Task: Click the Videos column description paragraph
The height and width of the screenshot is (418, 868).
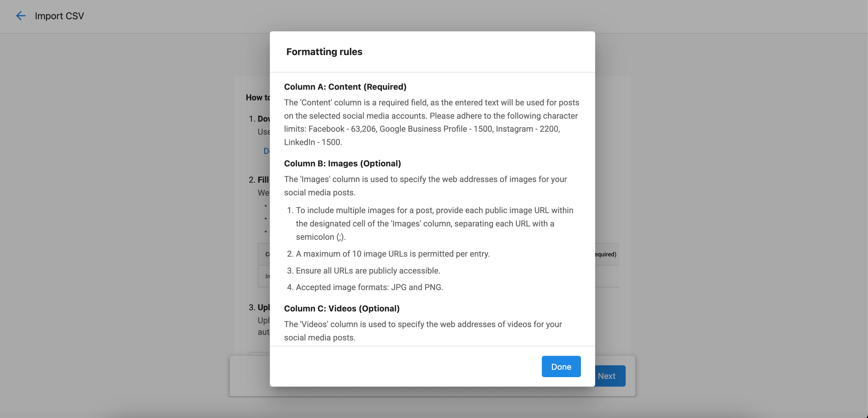Action: pos(423,331)
